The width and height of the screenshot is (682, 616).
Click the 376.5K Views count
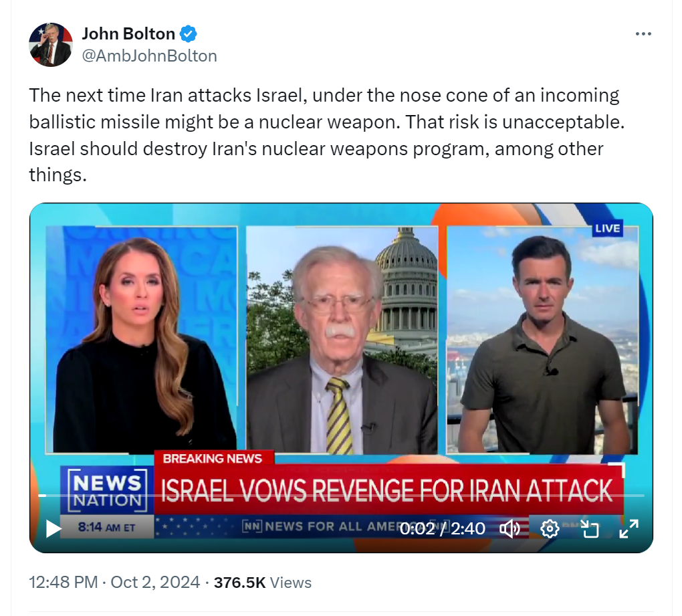tap(263, 582)
